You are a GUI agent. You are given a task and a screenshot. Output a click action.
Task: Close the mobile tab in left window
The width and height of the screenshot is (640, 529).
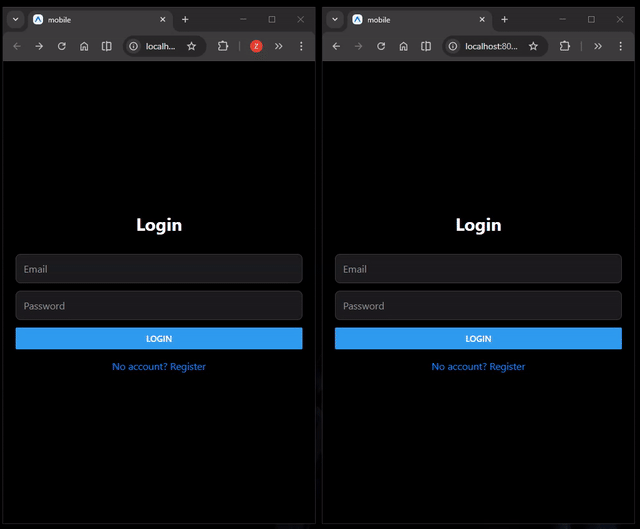(x=162, y=20)
